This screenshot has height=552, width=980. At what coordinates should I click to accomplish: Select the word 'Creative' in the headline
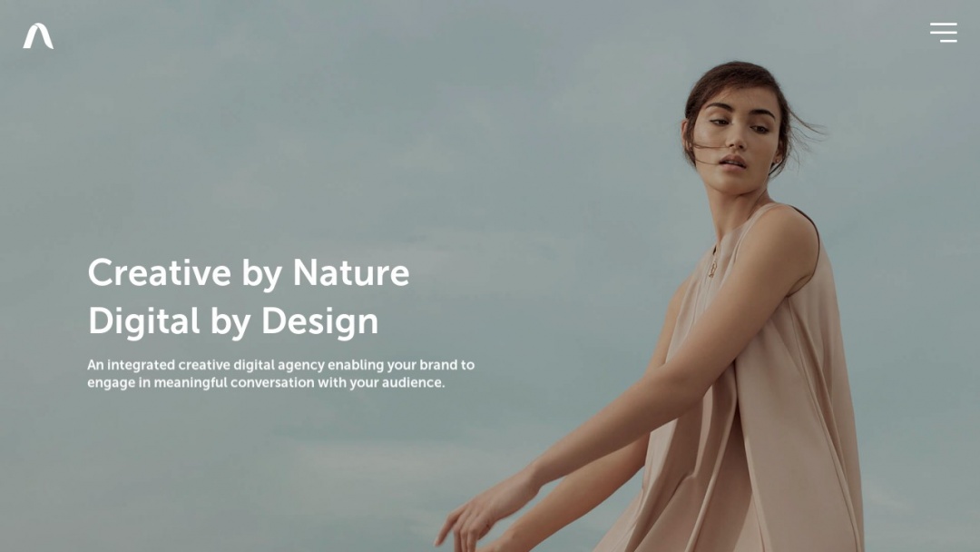160,272
